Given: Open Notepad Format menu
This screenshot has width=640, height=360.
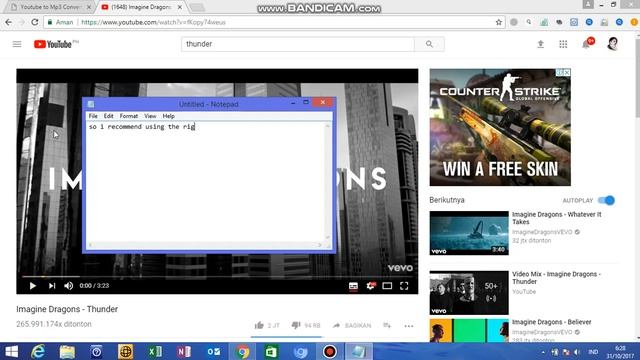Looking at the screenshot, I should 129,116.
